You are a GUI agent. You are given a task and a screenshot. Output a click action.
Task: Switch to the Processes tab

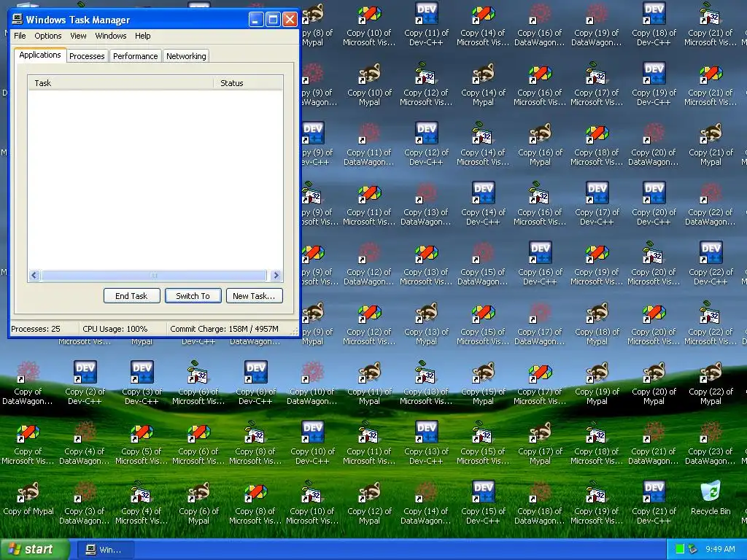pos(87,56)
